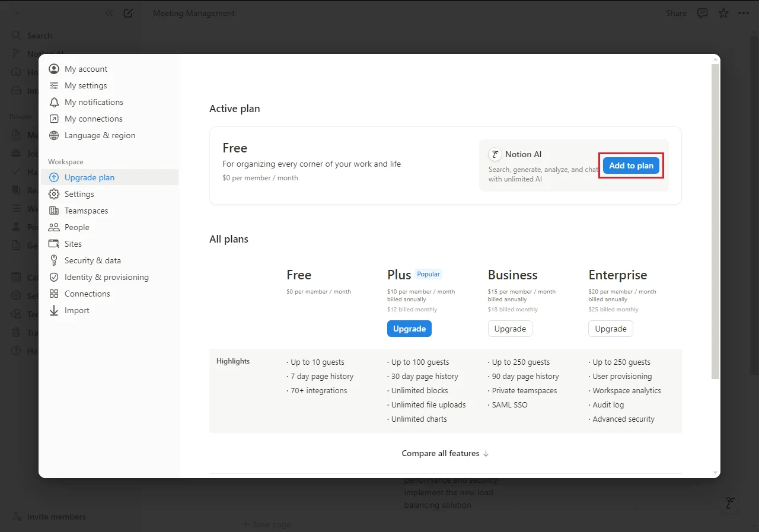Viewport: 759px width, 532px height.
Task: Click '$0 per member / month' under Active plan
Action: [x=260, y=178]
